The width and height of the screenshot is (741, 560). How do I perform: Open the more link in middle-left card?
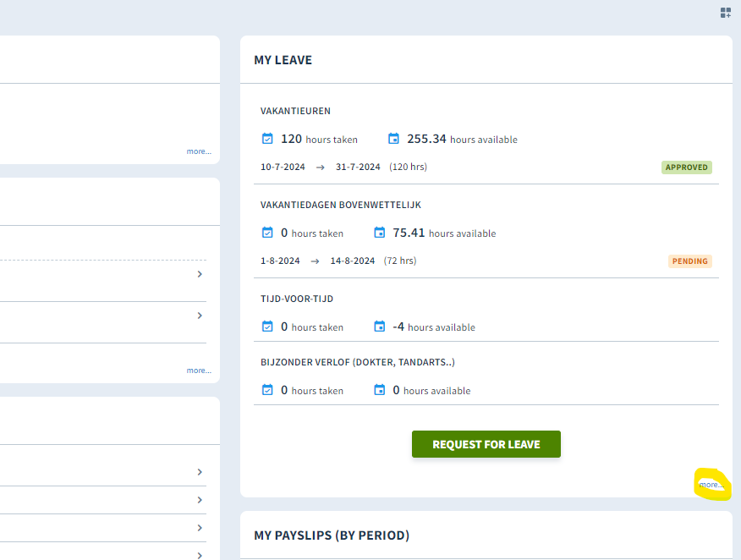click(x=199, y=371)
